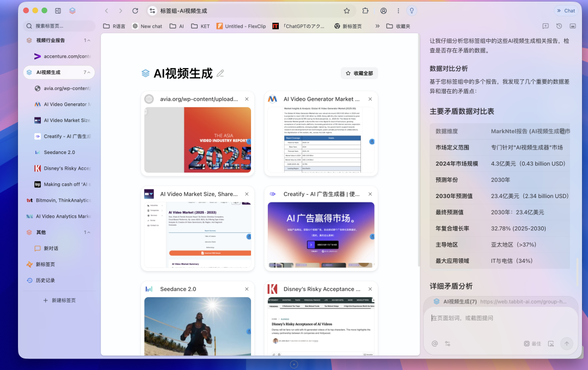The height and width of the screenshot is (370, 588).
Task: Go forward with the right arrow
Action: pos(120,11)
